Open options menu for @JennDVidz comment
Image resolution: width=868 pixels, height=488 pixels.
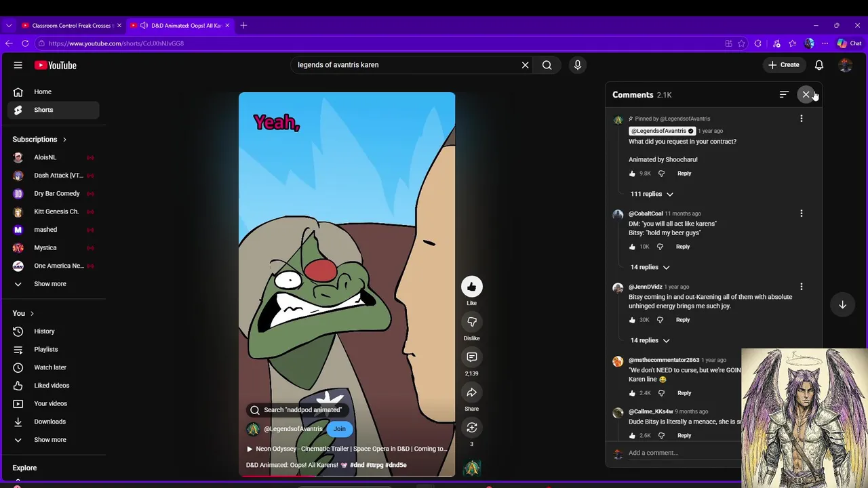point(802,287)
